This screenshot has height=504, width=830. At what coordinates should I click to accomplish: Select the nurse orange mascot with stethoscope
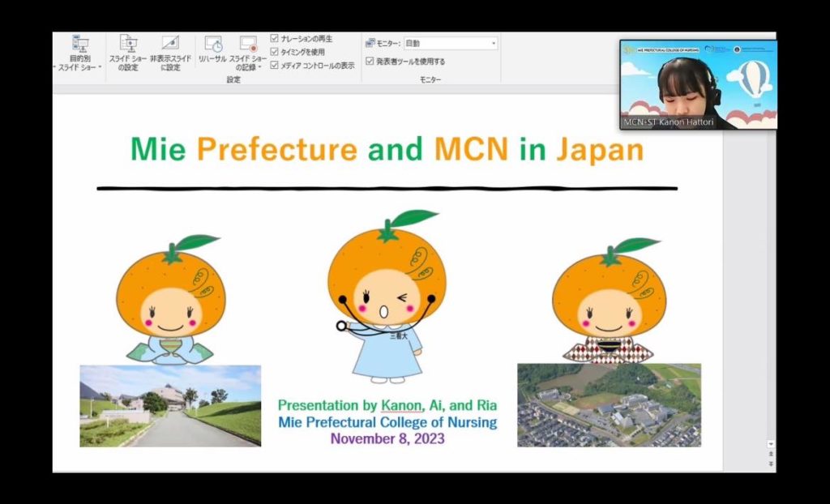387,297
